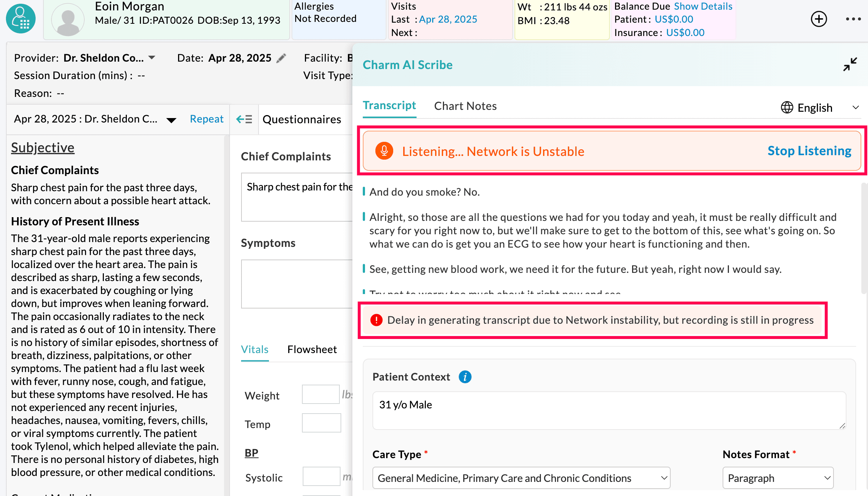Edit the encounter date with the pencil icon

[282, 58]
